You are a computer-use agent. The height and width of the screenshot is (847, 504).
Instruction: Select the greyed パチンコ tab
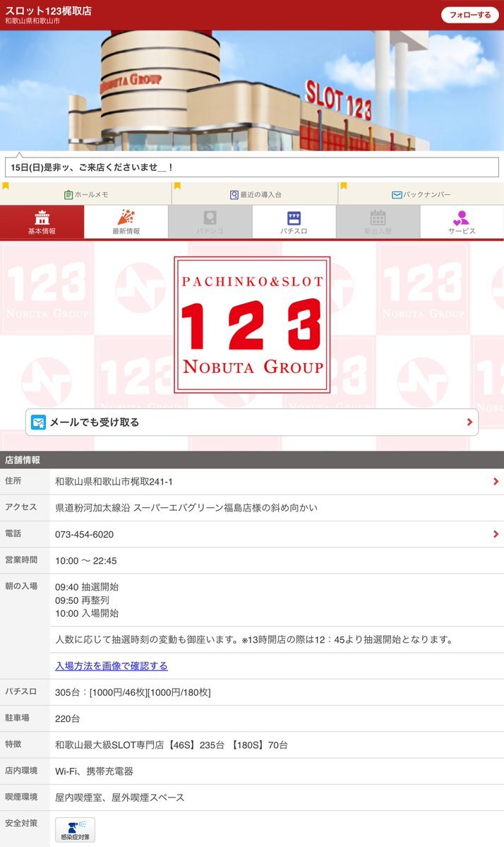point(210,222)
